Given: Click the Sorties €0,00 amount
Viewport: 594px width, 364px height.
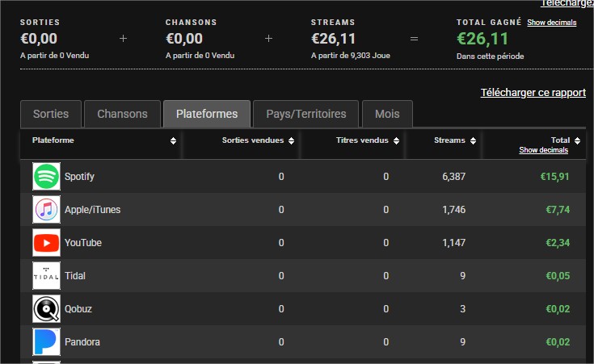Looking at the screenshot, I should tap(39, 39).
